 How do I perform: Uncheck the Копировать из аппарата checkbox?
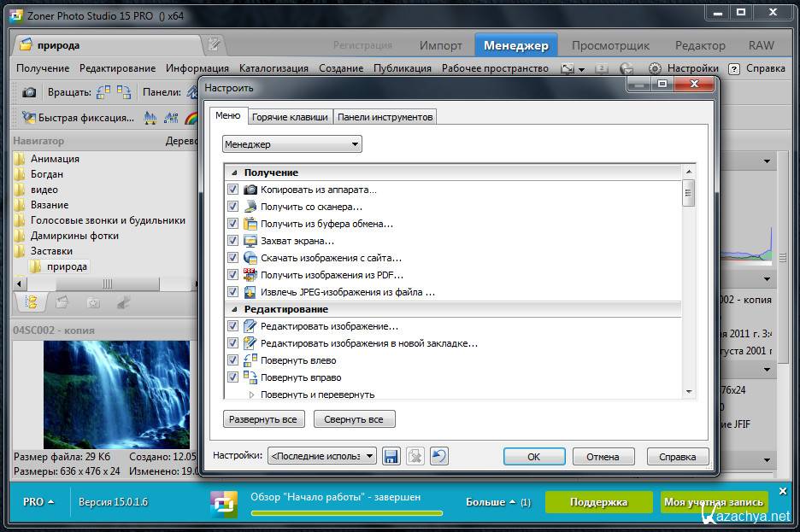tap(232, 190)
